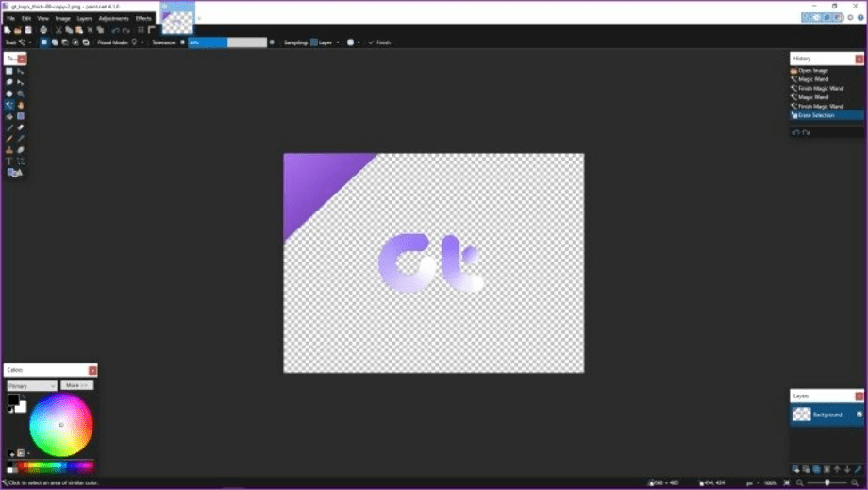
Task: Open the Primary color dropdown
Action: (x=31, y=386)
